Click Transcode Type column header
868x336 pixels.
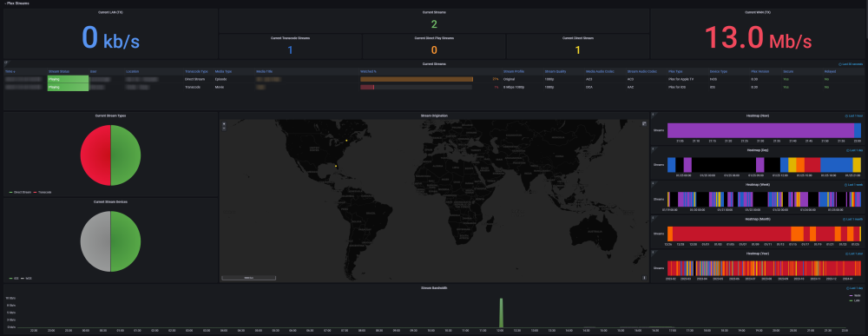point(196,71)
